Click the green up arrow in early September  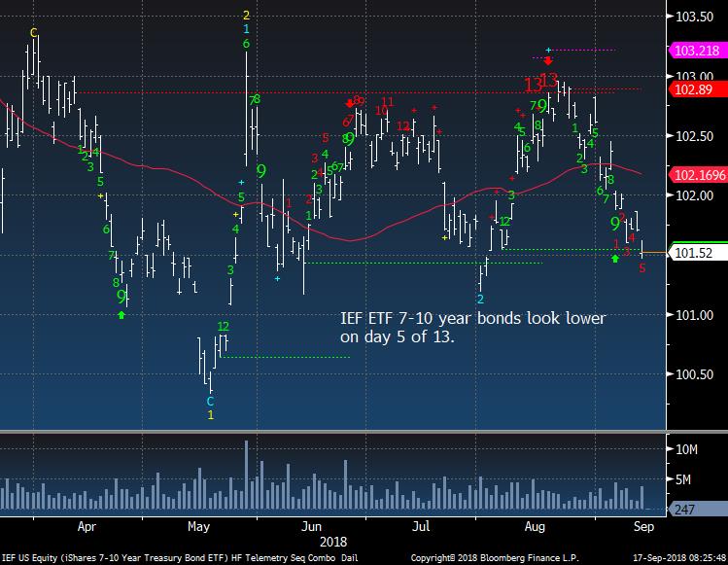(x=615, y=259)
